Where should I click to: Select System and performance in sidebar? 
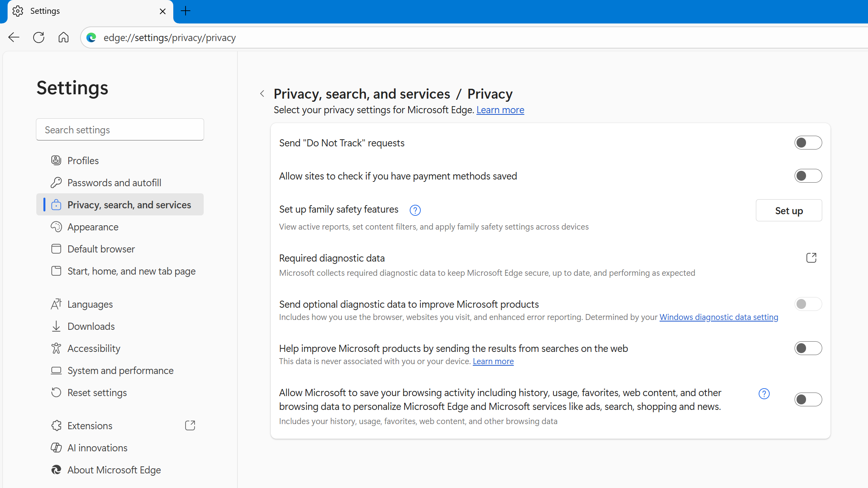point(120,370)
